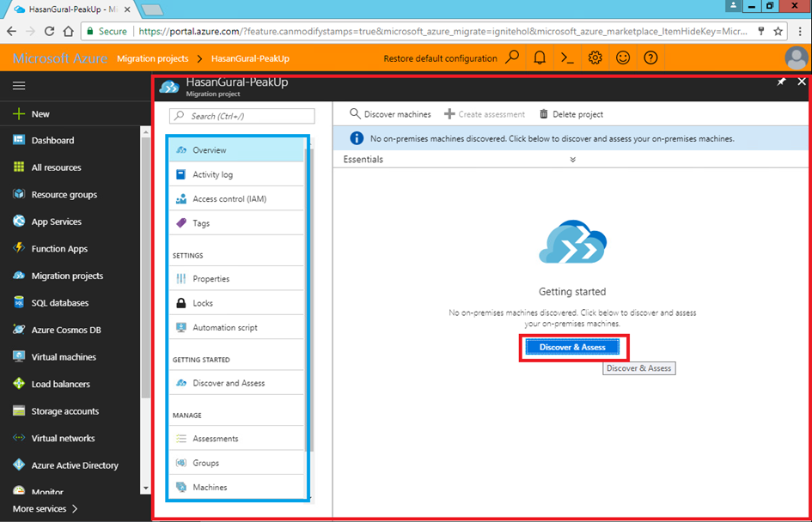The width and height of the screenshot is (812, 522).
Task: Toggle the hamburger sidebar menu
Action: tap(19, 85)
